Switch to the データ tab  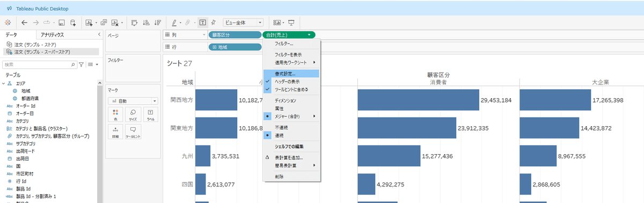11,34
